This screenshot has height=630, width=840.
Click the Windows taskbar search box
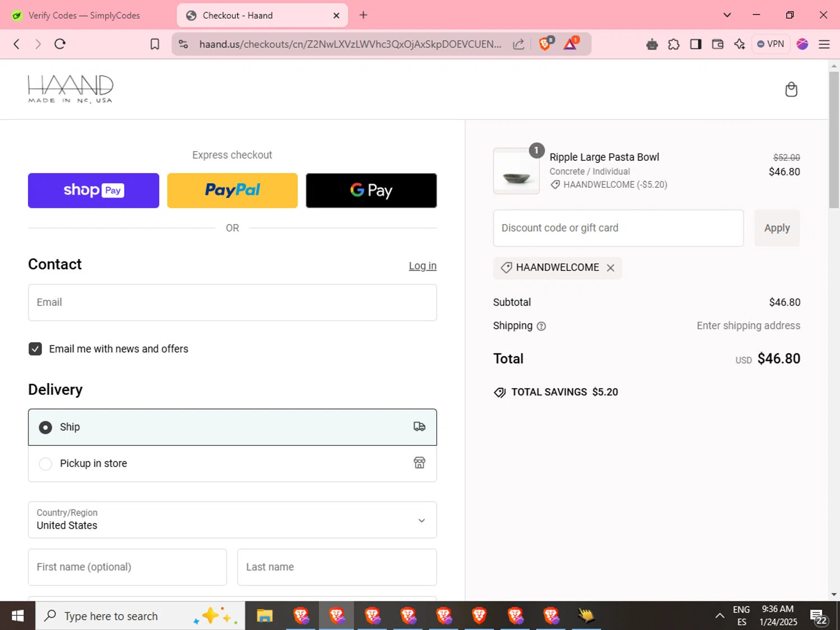(140, 616)
